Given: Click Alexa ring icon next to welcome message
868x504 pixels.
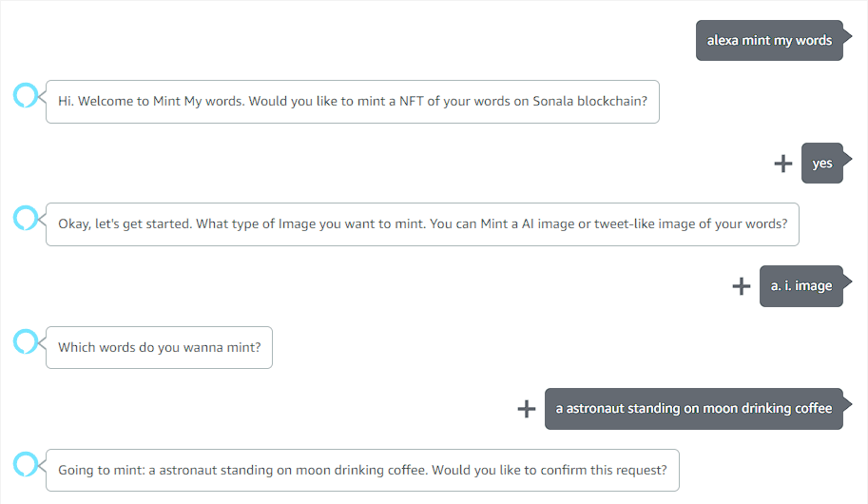Looking at the screenshot, I should pos(26,95).
